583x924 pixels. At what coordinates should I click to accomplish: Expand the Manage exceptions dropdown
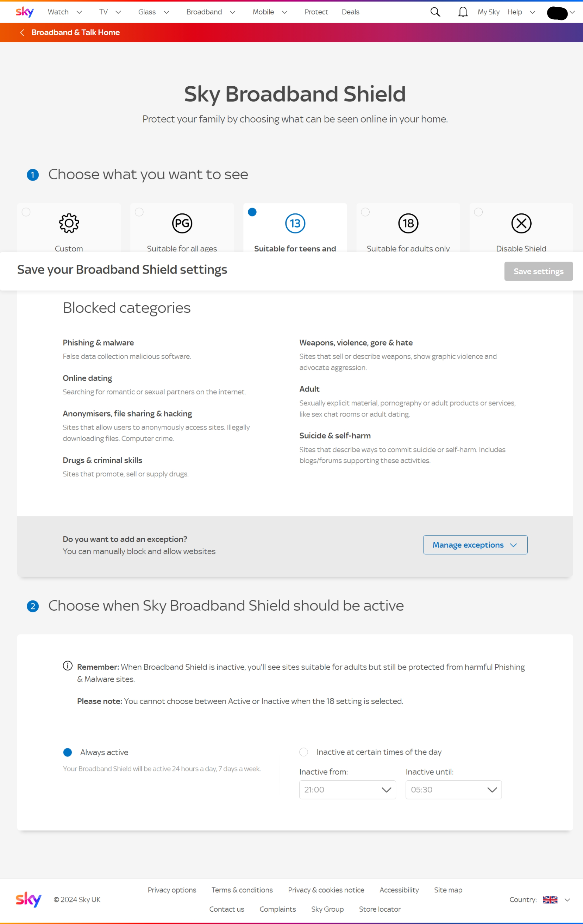[x=475, y=544]
